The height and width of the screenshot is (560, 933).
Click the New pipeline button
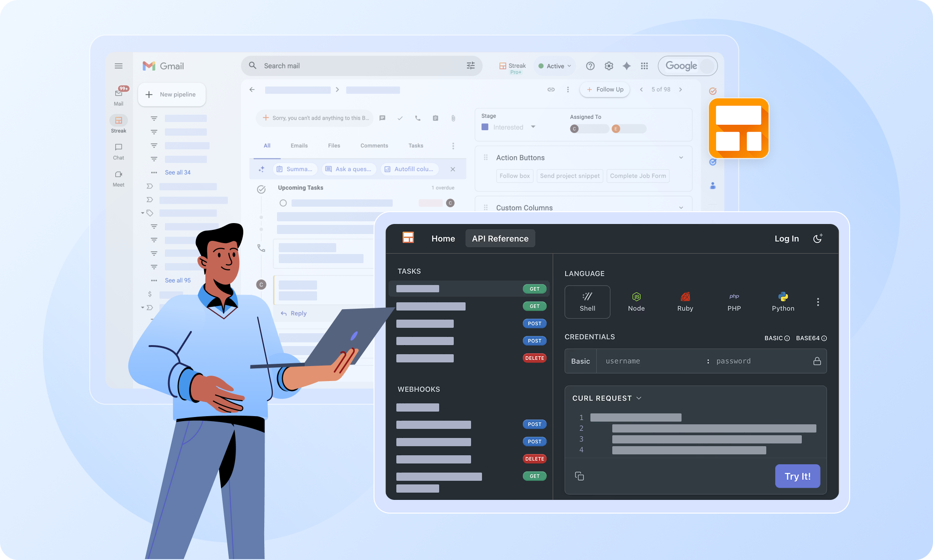(x=172, y=95)
